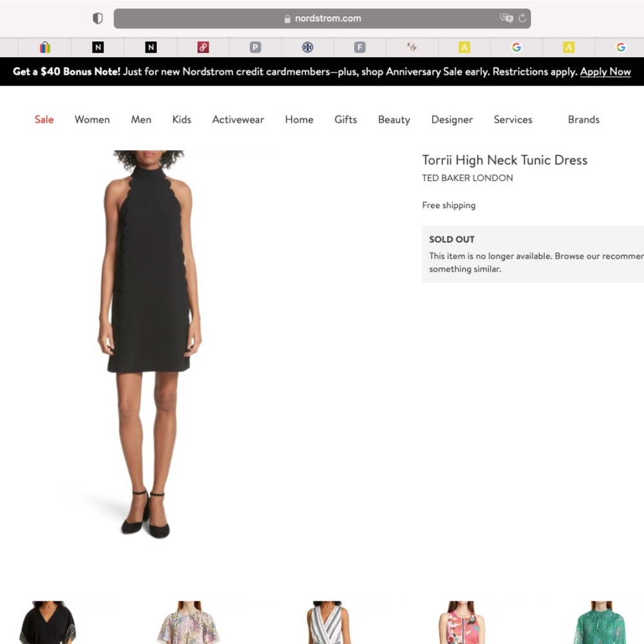Open the Services menu
This screenshot has height=644, width=644.
coord(513,120)
